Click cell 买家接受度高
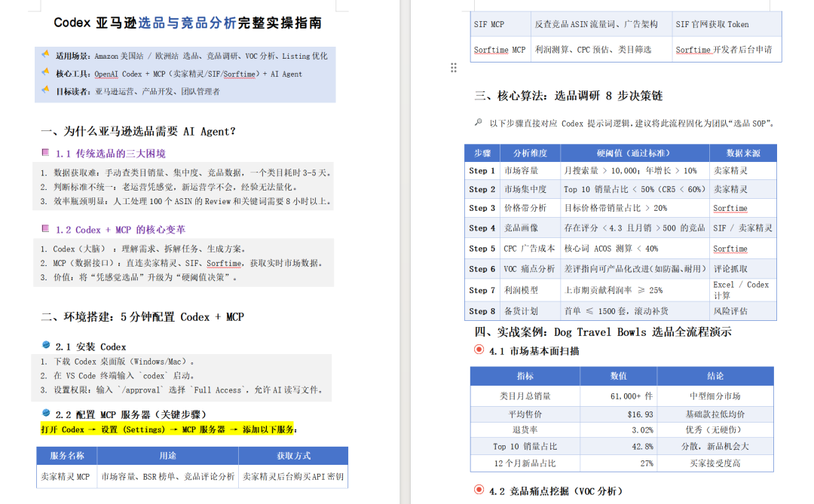The image size is (814, 504). point(715,463)
